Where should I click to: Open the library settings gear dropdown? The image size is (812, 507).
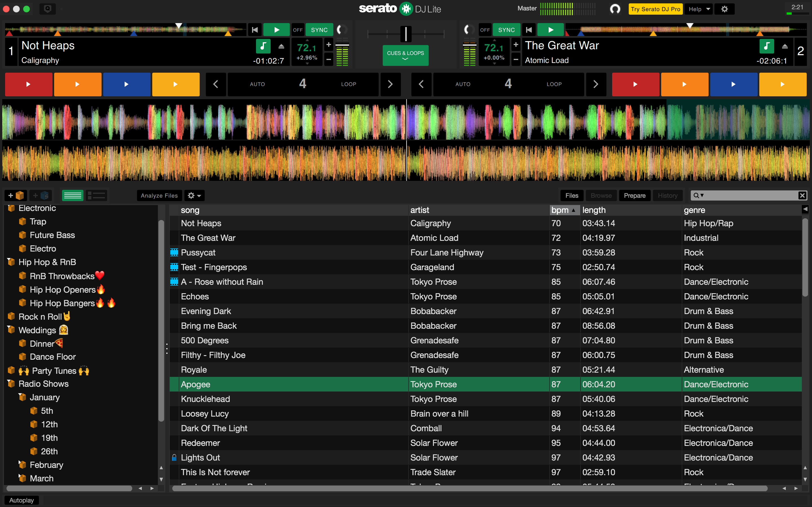click(x=194, y=195)
